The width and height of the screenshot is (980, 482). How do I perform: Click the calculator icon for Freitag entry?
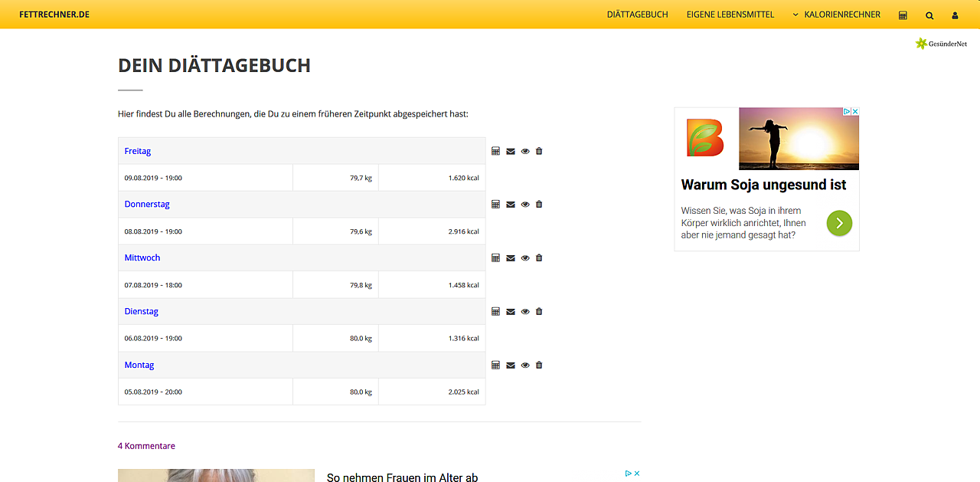pos(495,151)
